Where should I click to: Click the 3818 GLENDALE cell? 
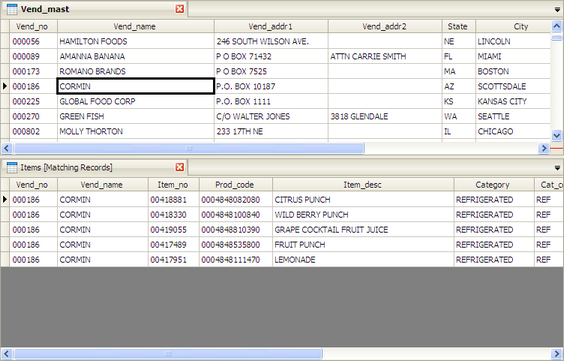click(385, 116)
